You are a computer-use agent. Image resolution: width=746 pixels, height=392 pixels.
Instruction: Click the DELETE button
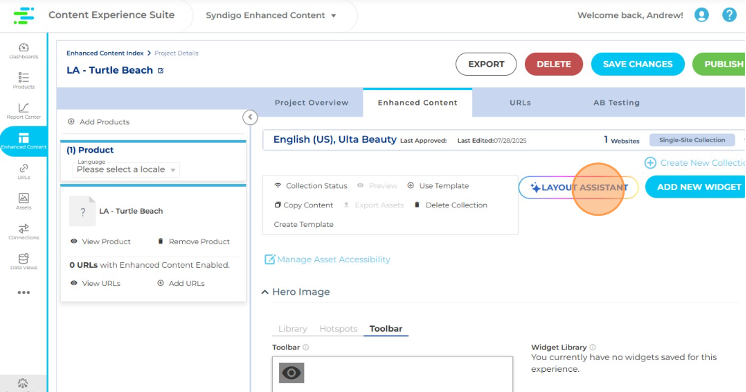[x=554, y=64]
